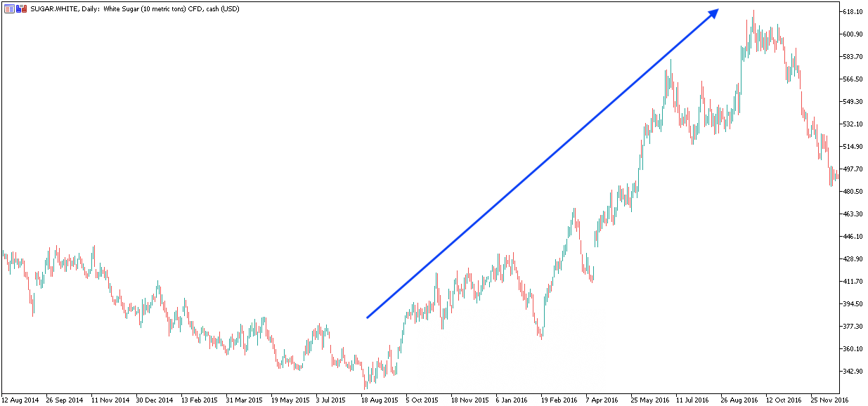
Task: Click the 12 Aug 2014 date label
Action: pos(20,400)
